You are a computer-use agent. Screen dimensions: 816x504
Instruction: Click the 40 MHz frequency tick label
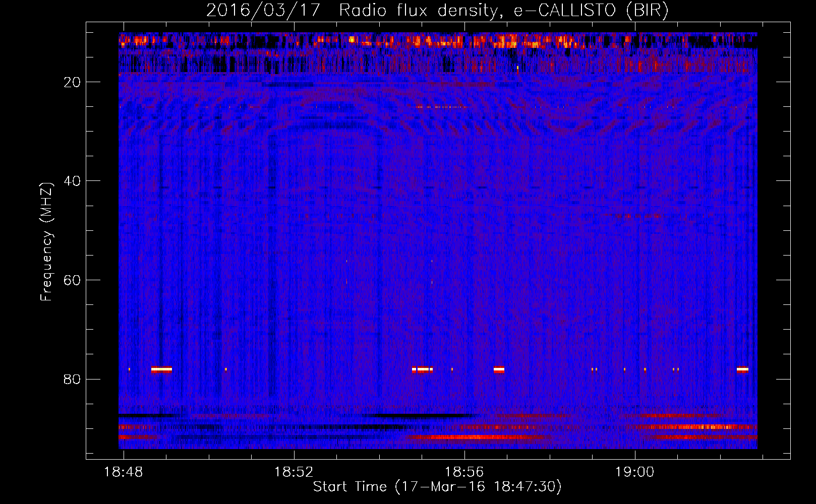point(72,181)
